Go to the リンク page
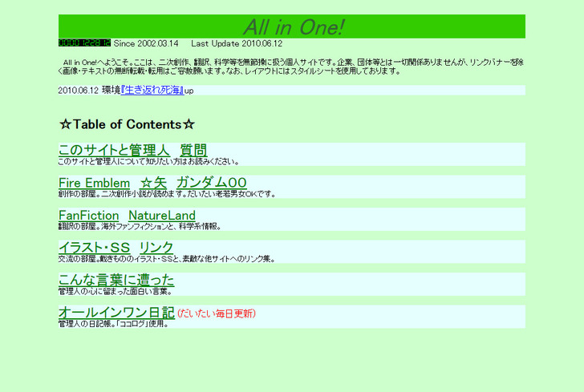Viewport: 584px width, 392px height. pyautogui.click(x=156, y=248)
